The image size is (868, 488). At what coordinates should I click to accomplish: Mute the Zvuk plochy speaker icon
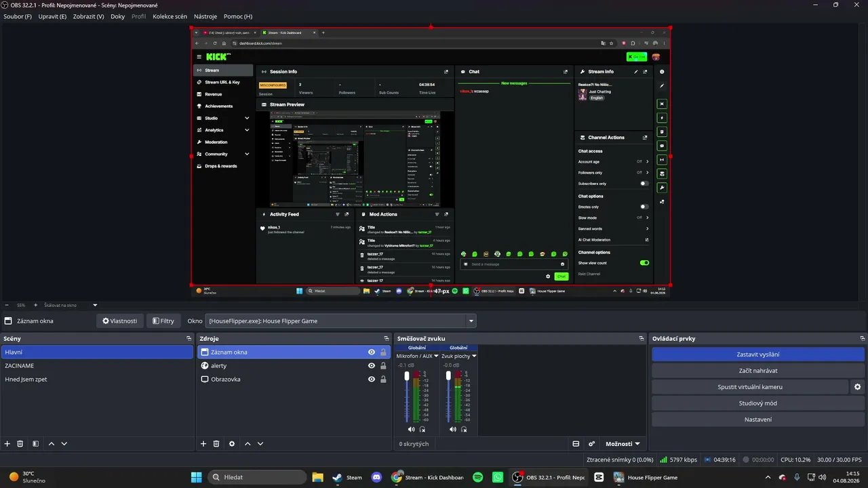click(452, 429)
